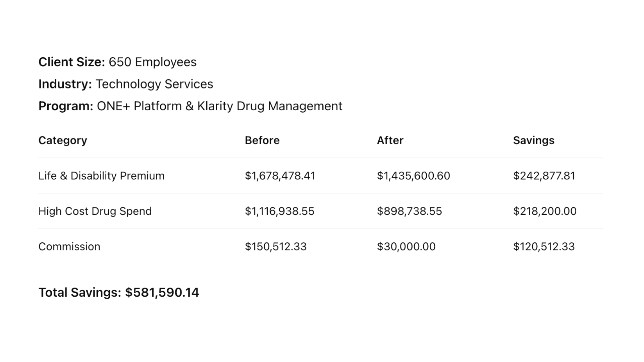
Task: Click the Before column header
Action: tap(262, 140)
